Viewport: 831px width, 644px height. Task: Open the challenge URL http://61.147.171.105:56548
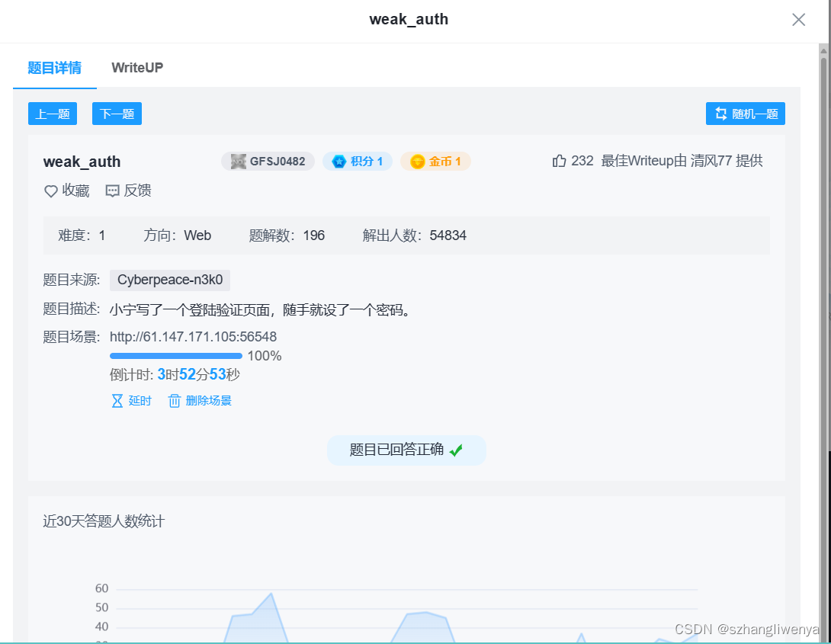[x=194, y=336]
